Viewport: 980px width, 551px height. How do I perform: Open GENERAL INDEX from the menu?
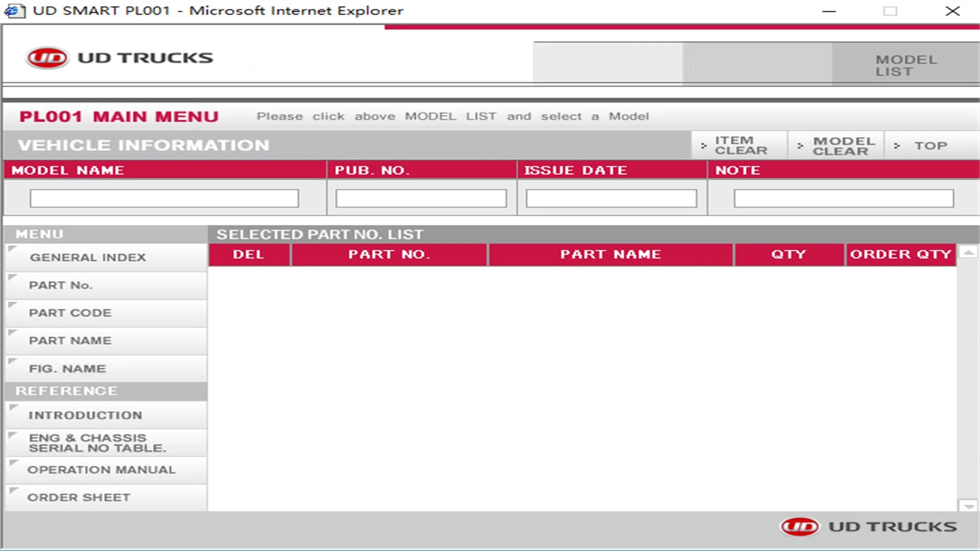coord(106,258)
